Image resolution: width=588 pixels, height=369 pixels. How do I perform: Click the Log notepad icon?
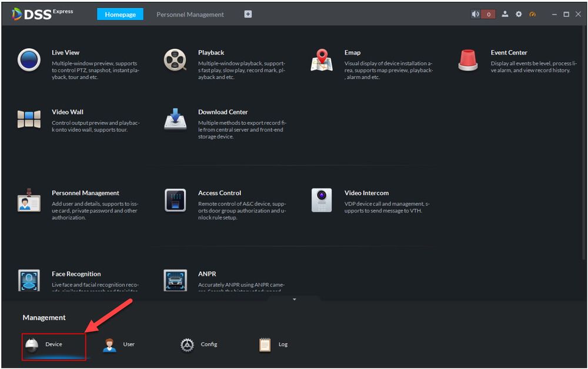pos(265,345)
